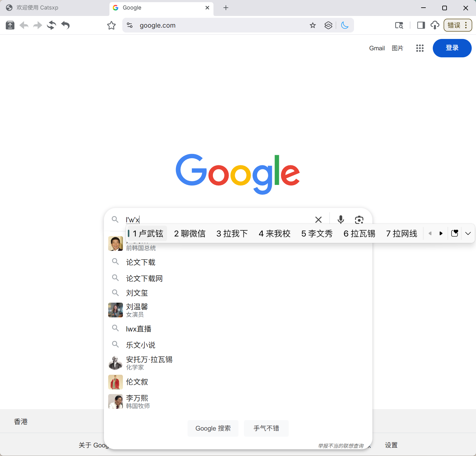Click the 手气不错 lucky button
The width and height of the screenshot is (476, 456).
[x=266, y=428]
